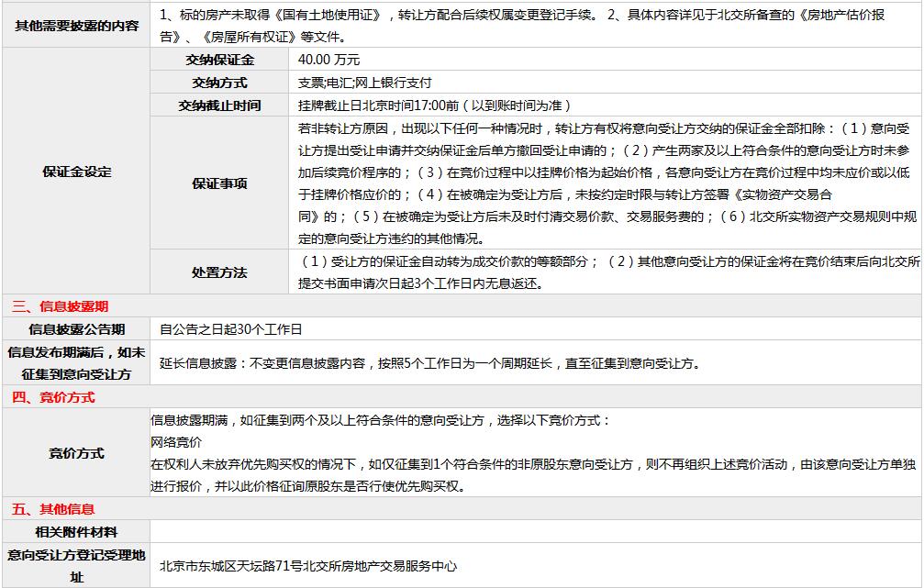
Task: Click the 支票;电汇;网上银行支付 payment text
Action: click(x=364, y=83)
